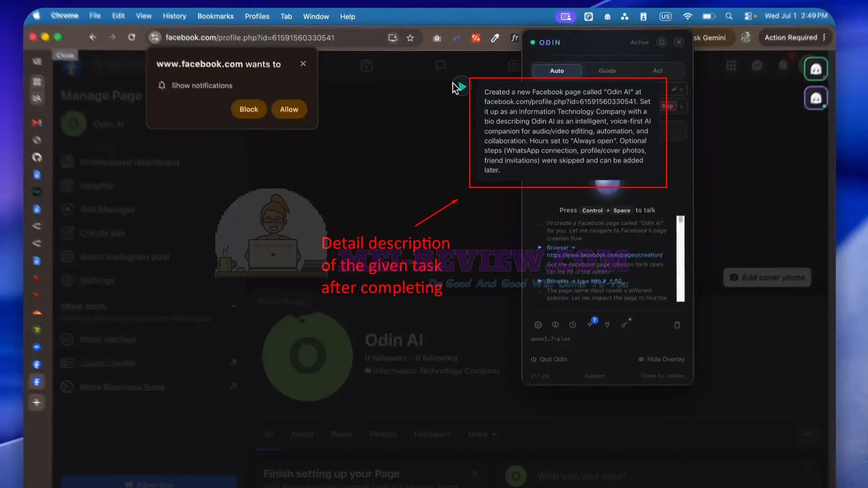Viewport: 868px width, 488px height.
Task: Go back using Chrome's back arrow
Action: tap(93, 37)
